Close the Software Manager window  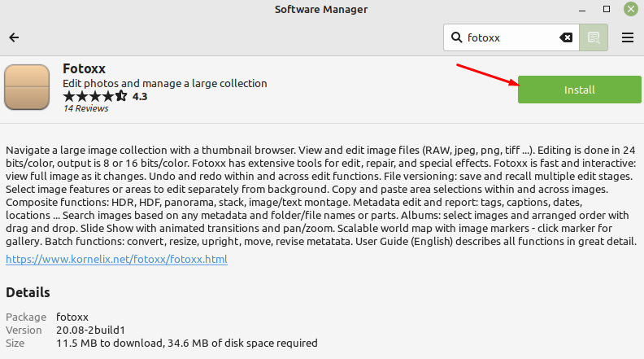click(x=630, y=9)
